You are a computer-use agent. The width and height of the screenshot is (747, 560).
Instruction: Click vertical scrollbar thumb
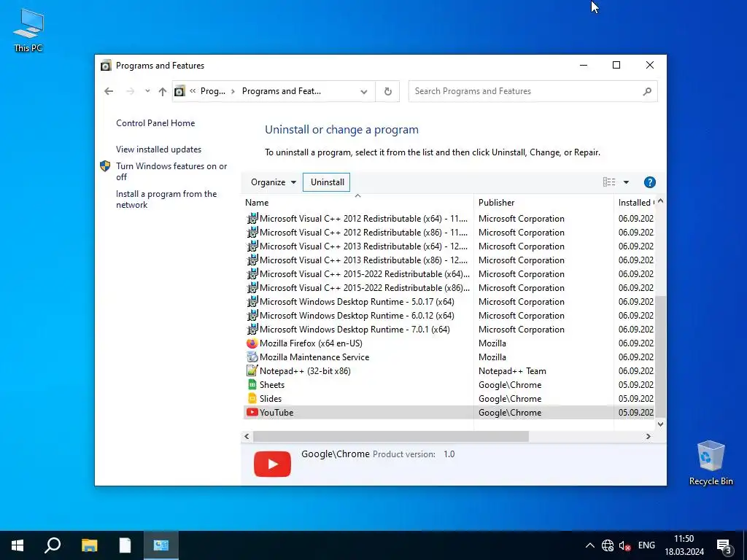click(660, 356)
